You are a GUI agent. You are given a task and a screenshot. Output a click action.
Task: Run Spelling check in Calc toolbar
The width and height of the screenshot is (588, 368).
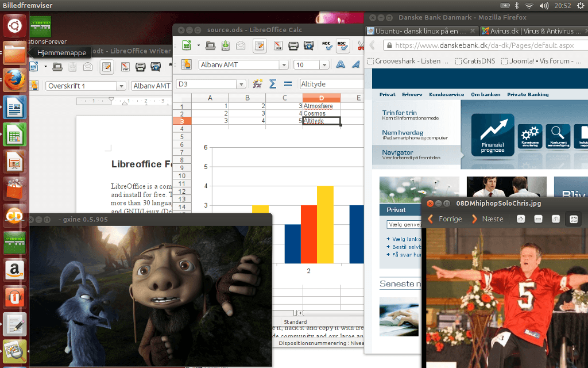point(327,45)
